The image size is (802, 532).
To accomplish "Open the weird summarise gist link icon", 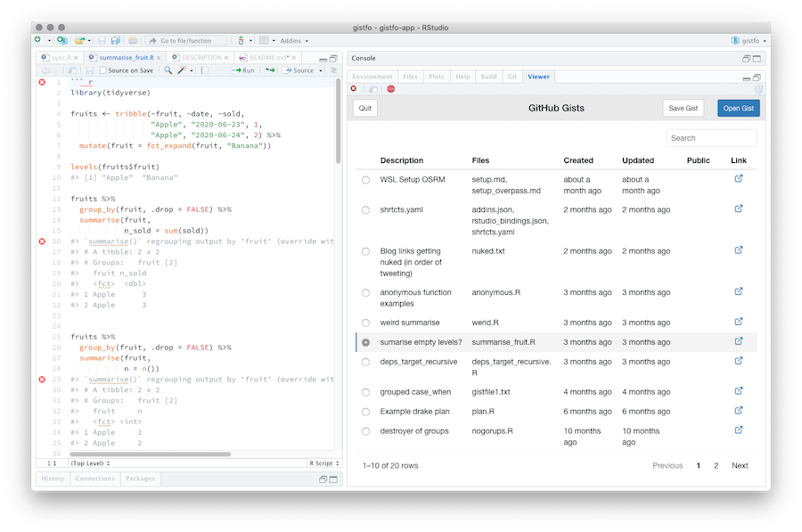I will click(x=739, y=322).
